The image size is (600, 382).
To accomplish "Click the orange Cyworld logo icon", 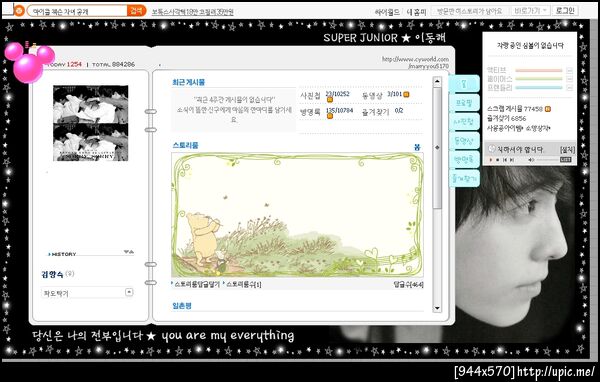I will click(x=19, y=11).
